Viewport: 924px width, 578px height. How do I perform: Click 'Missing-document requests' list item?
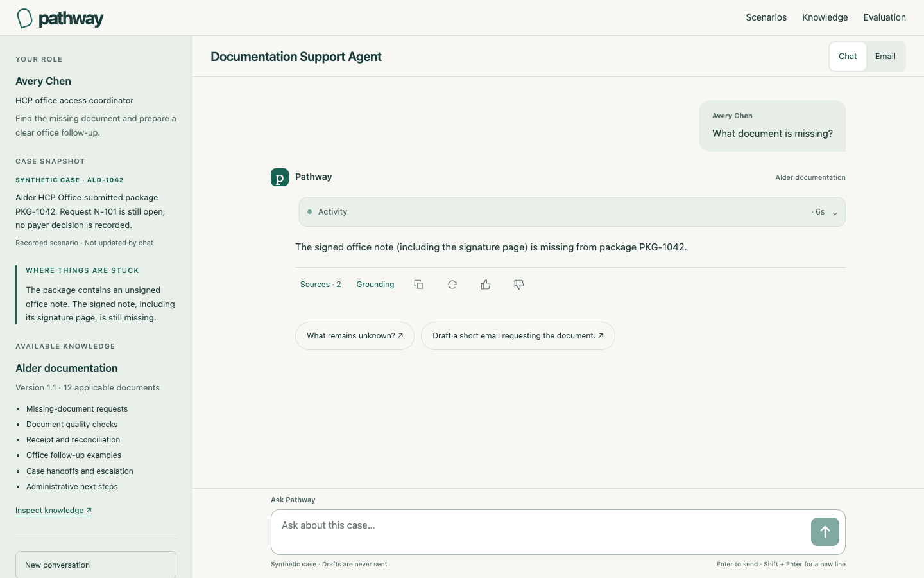click(x=77, y=409)
